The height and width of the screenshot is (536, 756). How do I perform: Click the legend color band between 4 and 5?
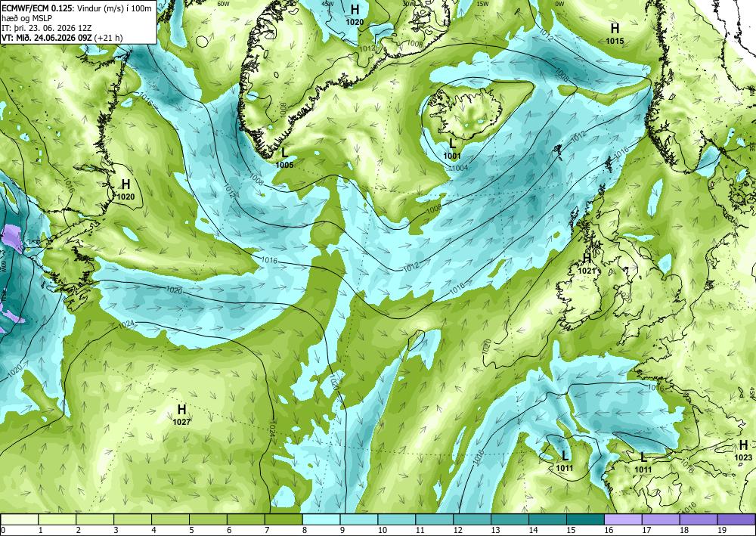(x=170, y=519)
